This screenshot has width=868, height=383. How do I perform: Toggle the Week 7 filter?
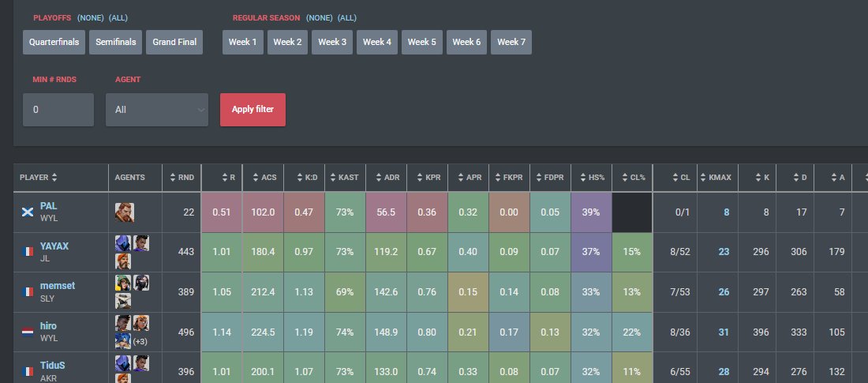511,42
